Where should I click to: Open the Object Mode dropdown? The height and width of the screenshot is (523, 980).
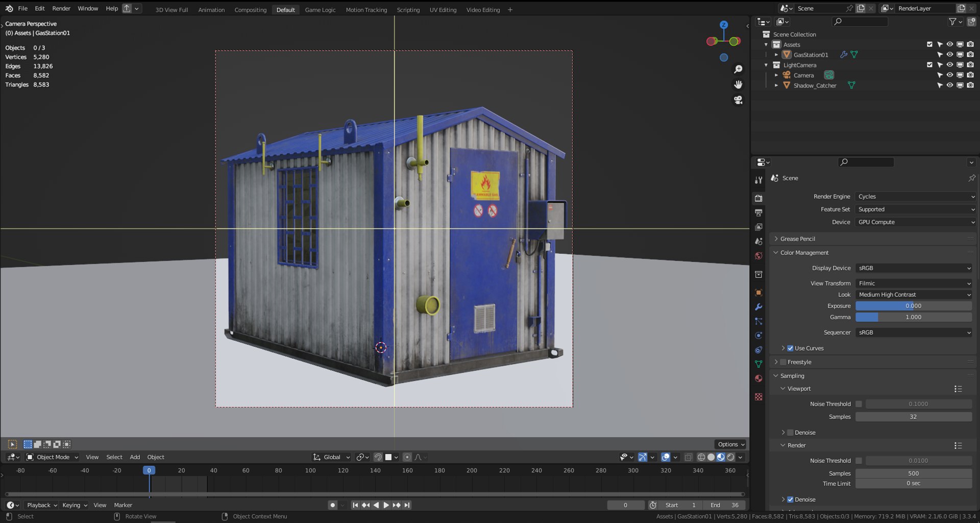(x=52, y=457)
